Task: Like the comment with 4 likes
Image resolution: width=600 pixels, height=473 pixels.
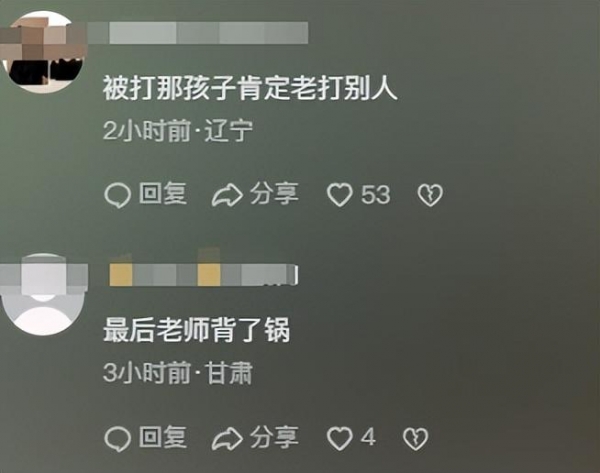Action: pyautogui.click(x=339, y=438)
